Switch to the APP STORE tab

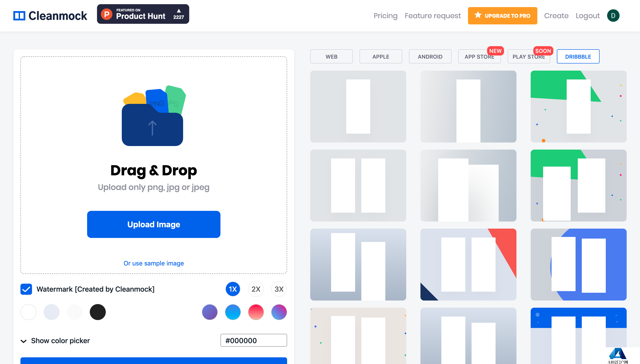click(479, 57)
